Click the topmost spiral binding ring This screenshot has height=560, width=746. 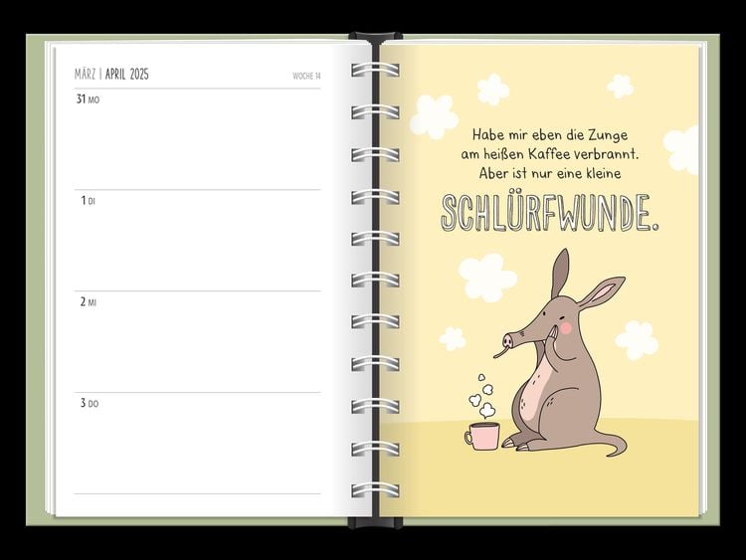point(375,71)
